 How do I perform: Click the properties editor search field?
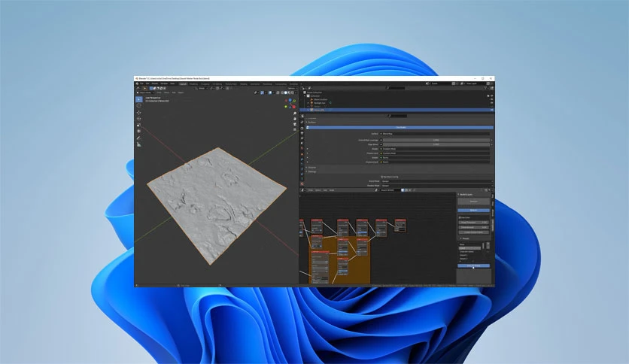point(397,116)
